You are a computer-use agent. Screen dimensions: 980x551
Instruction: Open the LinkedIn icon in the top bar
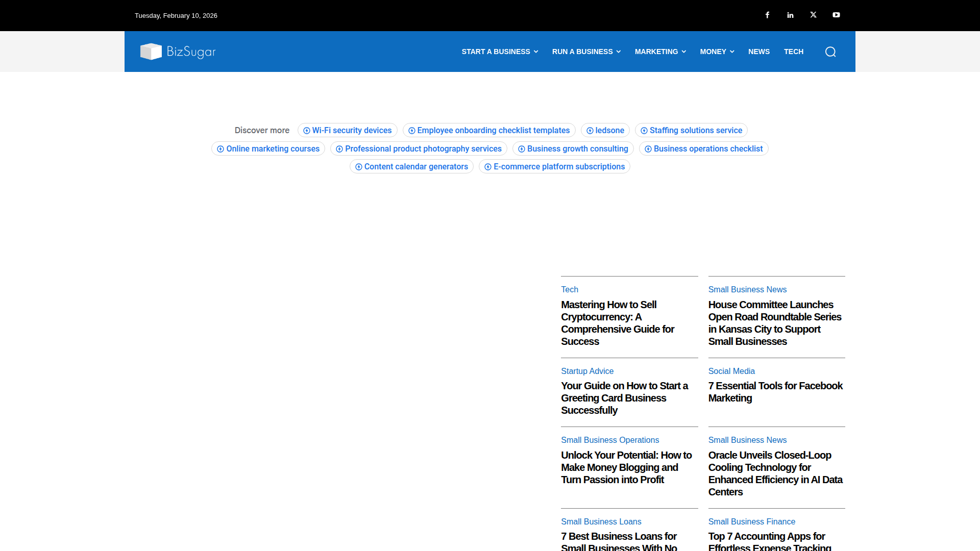[790, 15]
